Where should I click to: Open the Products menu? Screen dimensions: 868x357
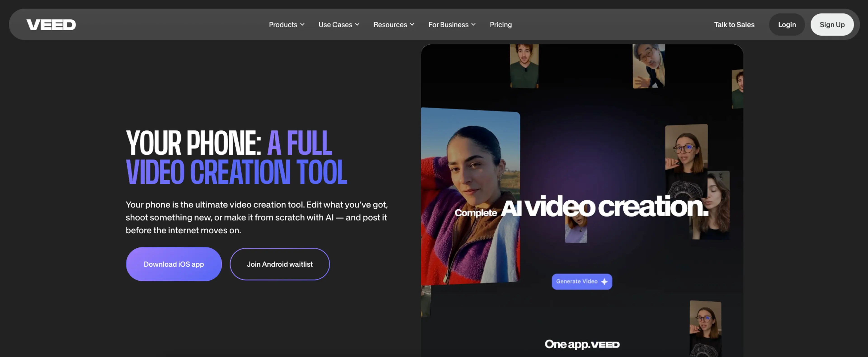pos(286,25)
